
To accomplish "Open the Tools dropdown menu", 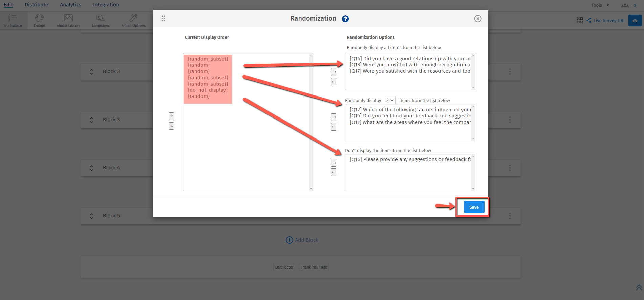I will click(x=600, y=5).
